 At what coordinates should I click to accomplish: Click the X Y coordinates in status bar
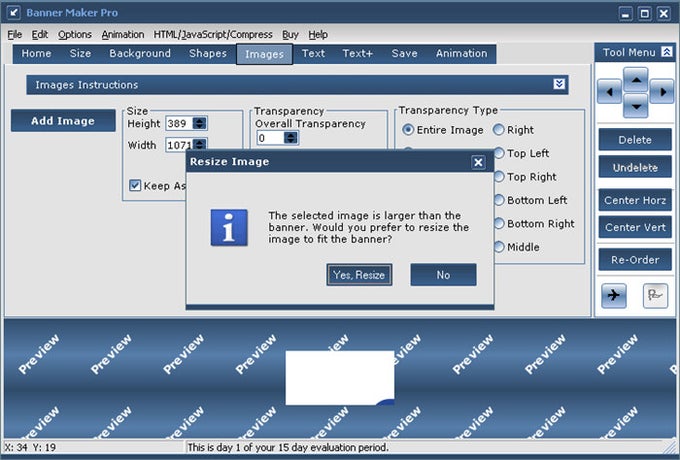tap(30, 447)
